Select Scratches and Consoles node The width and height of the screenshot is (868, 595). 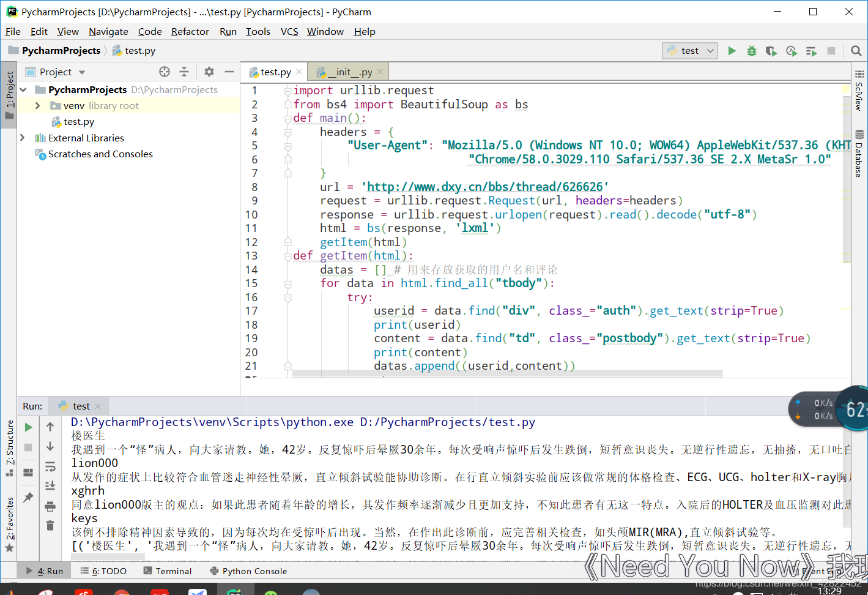[x=100, y=154]
